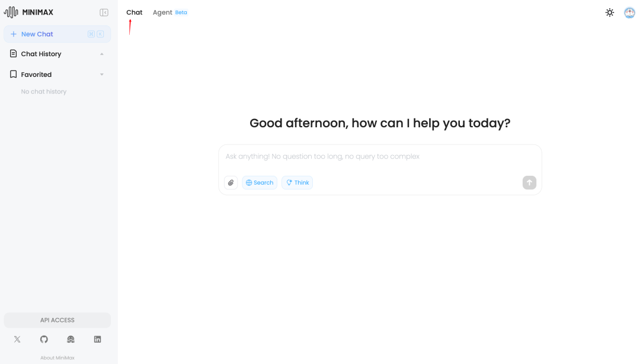Click the MiniMax logo

pos(28,12)
